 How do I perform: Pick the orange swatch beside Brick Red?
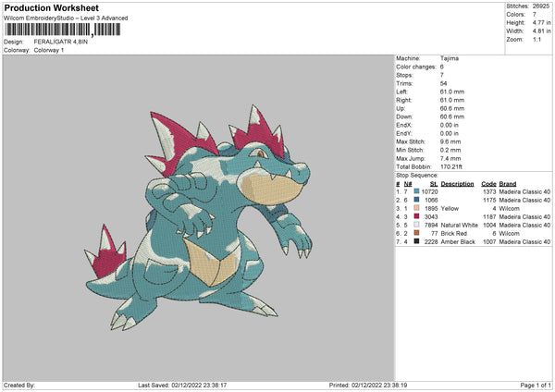pos(416,233)
